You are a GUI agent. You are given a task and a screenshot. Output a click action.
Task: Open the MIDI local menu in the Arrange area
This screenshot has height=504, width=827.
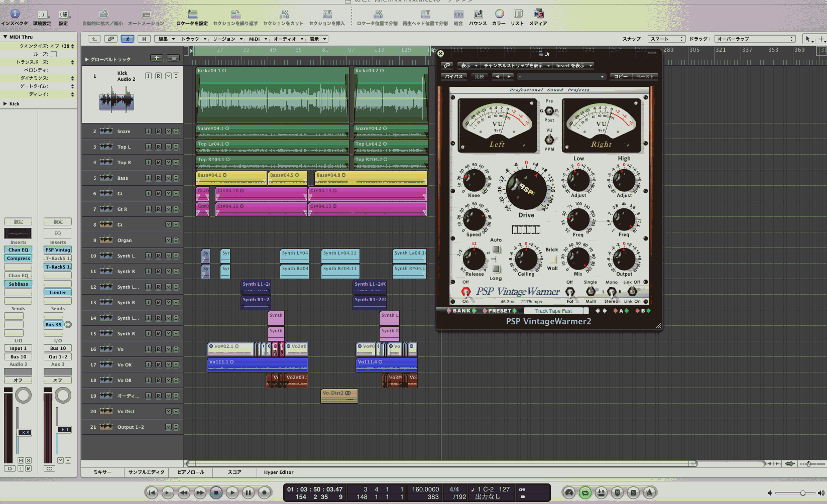pos(258,39)
